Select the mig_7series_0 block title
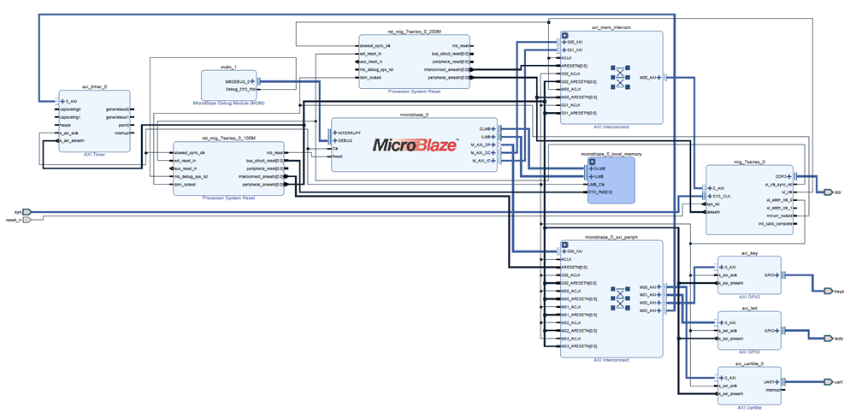This screenshot has height=419, width=868. (x=750, y=162)
